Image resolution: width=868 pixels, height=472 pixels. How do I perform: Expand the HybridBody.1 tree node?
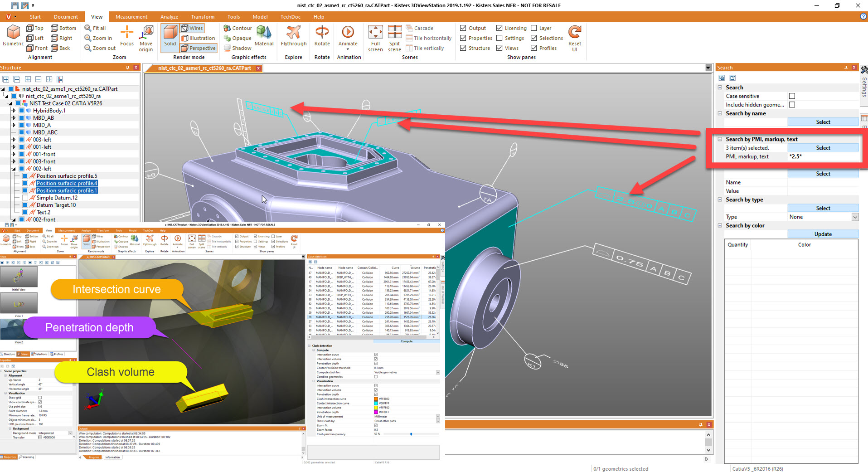[14, 111]
